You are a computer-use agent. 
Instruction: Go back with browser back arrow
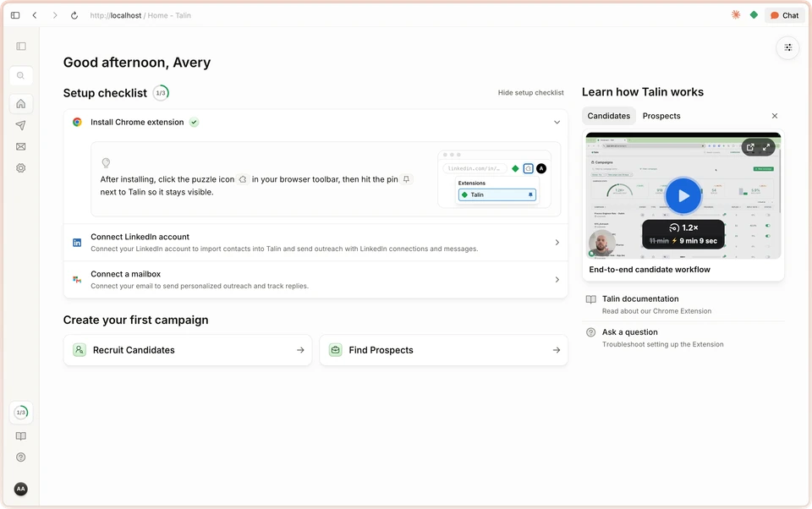click(x=35, y=15)
